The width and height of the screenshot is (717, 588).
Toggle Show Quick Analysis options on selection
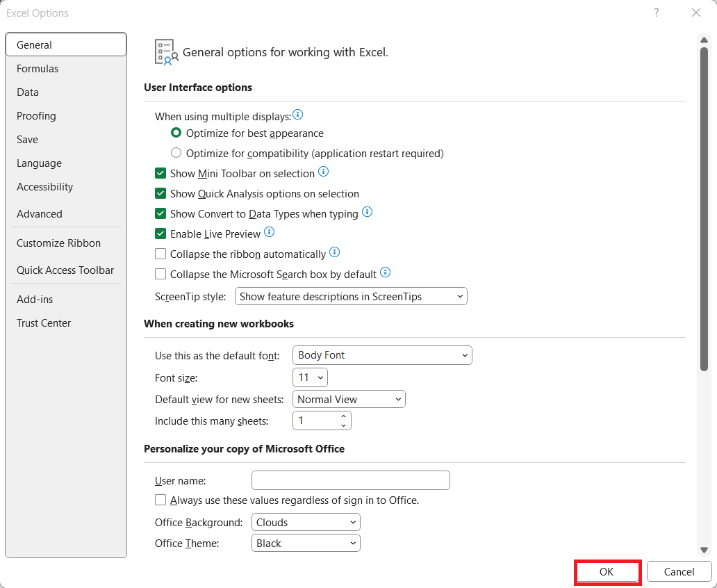click(x=160, y=193)
